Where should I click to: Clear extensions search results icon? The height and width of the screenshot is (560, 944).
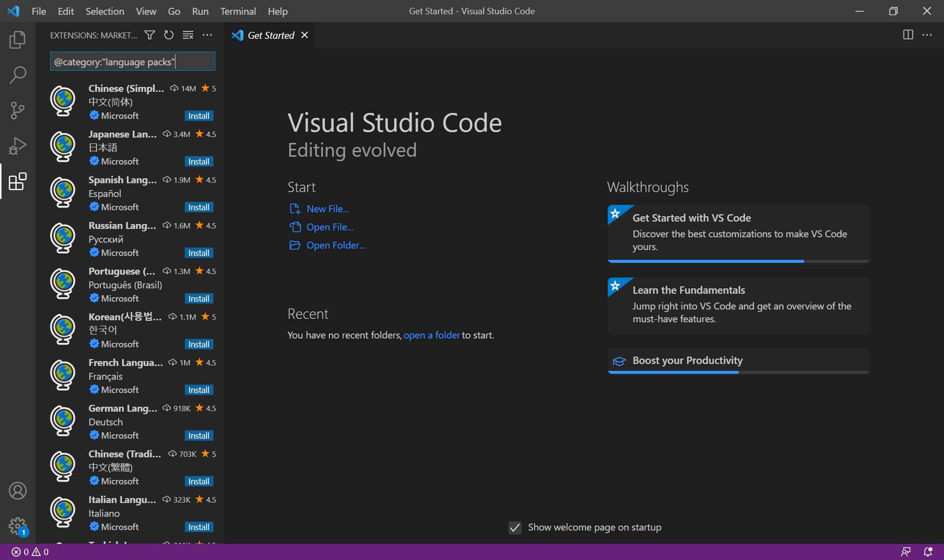188,35
